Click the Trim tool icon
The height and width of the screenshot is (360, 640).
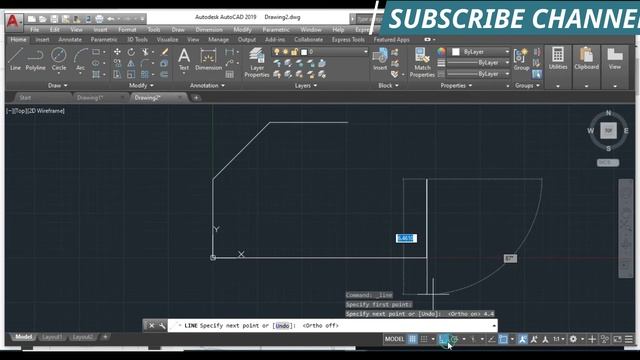coord(145,52)
